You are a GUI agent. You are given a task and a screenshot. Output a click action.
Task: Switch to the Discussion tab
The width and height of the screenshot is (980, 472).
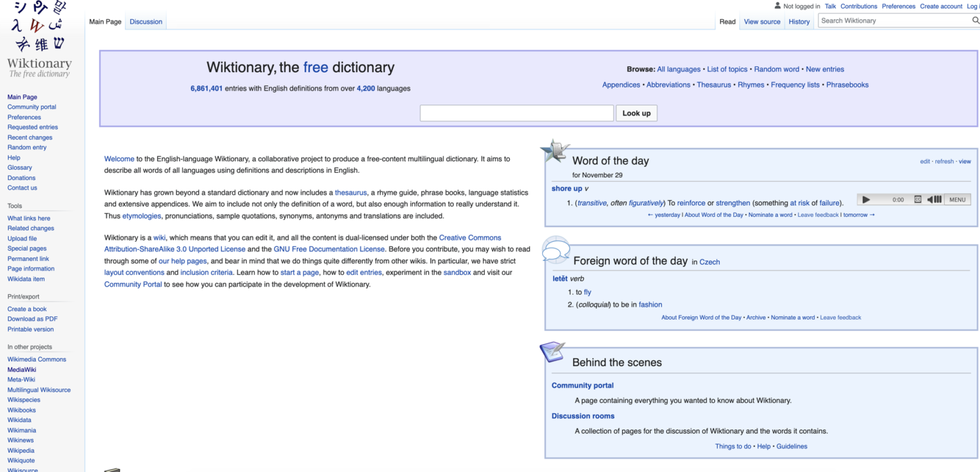[145, 21]
